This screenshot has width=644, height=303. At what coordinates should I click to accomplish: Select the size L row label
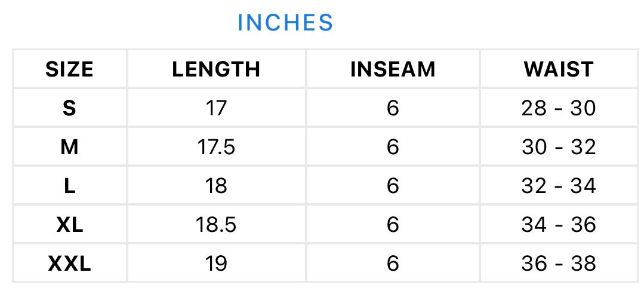tap(69, 186)
